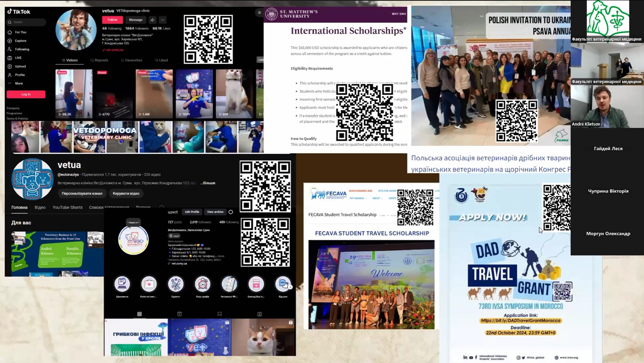
Task: Select the Instagram tagged photos tab icon
Action: [260, 314]
